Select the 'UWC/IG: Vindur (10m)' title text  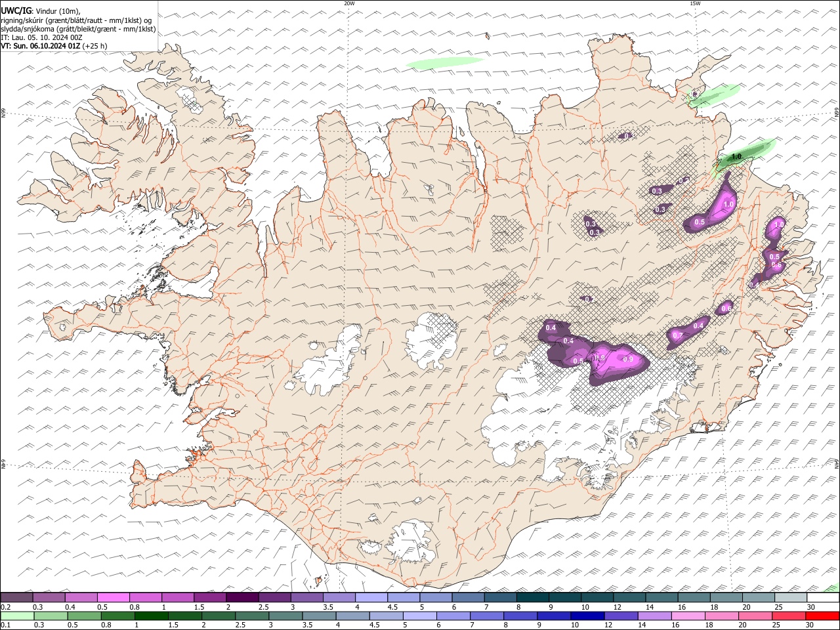tap(41, 10)
